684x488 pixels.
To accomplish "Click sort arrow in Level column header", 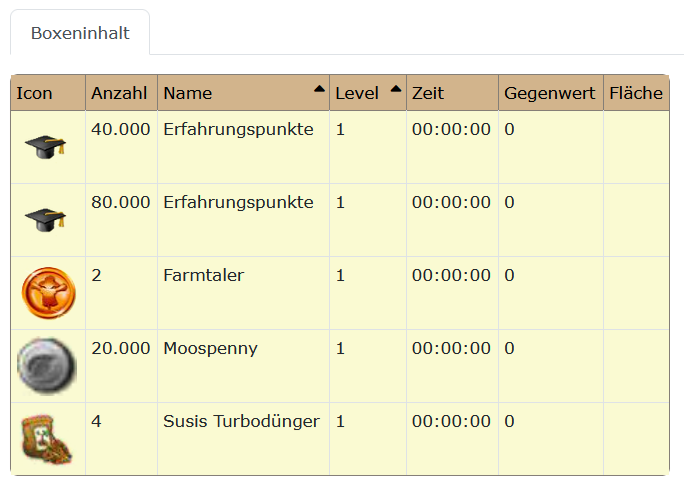I will point(396,89).
